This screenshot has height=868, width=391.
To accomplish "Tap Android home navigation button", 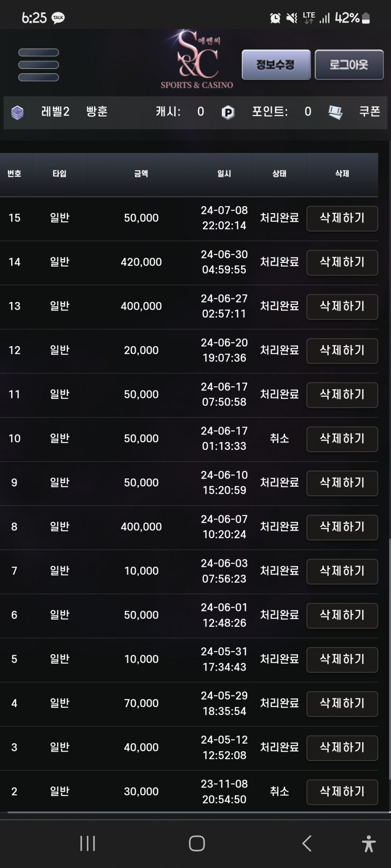I will pos(197,843).
